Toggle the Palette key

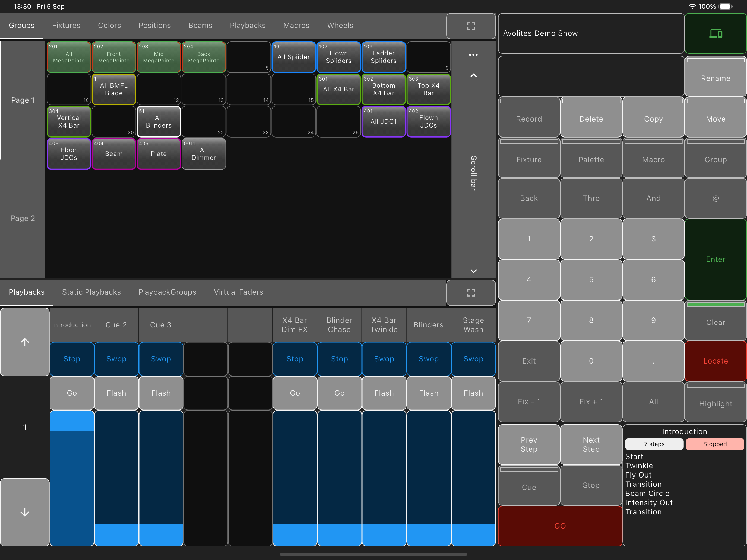pos(591,158)
